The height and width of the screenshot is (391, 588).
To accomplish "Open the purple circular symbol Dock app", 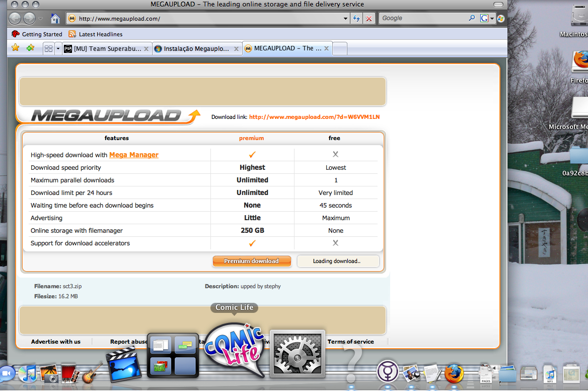I will 387,371.
